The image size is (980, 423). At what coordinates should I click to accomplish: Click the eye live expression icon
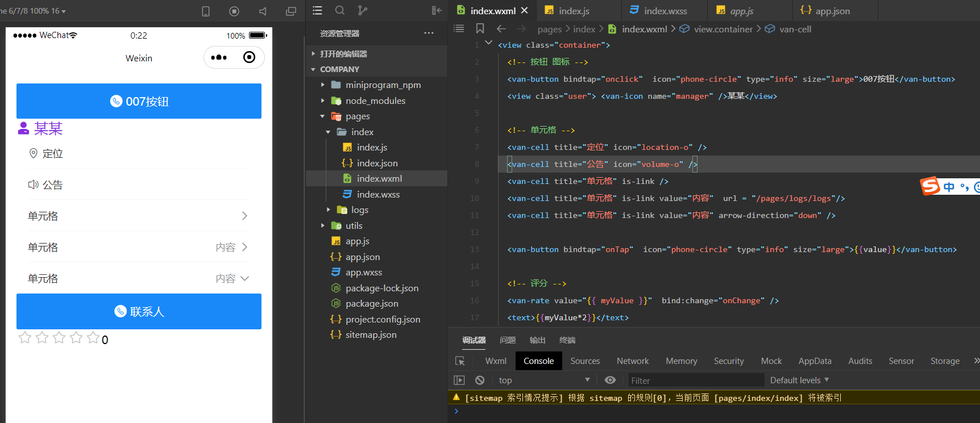(610, 380)
